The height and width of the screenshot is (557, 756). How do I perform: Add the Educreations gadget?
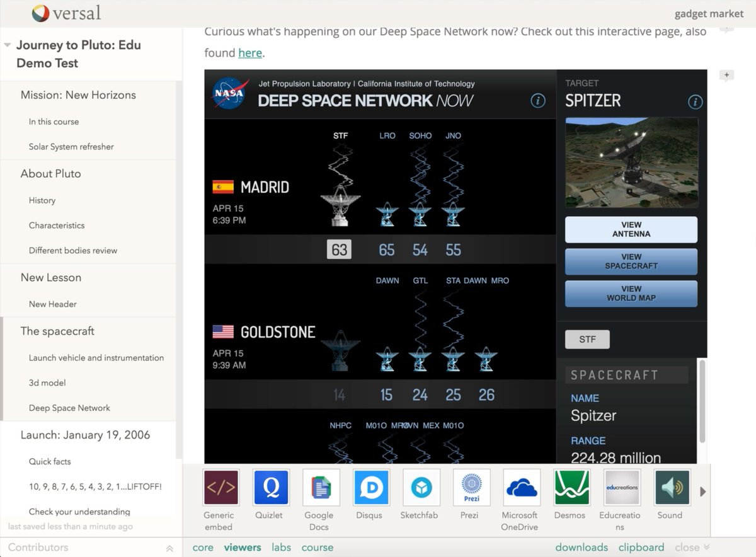pyautogui.click(x=622, y=488)
